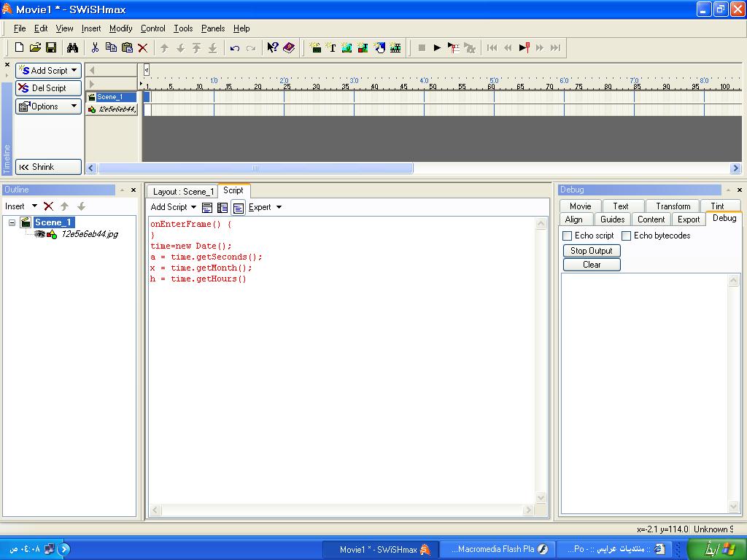The width and height of the screenshot is (747, 560).
Task: Click the Insert Text tool icon
Action: pyautogui.click(x=331, y=48)
